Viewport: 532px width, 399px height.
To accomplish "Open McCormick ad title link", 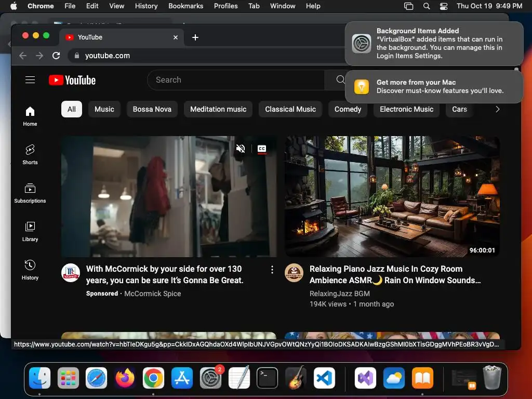I will pos(165,274).
